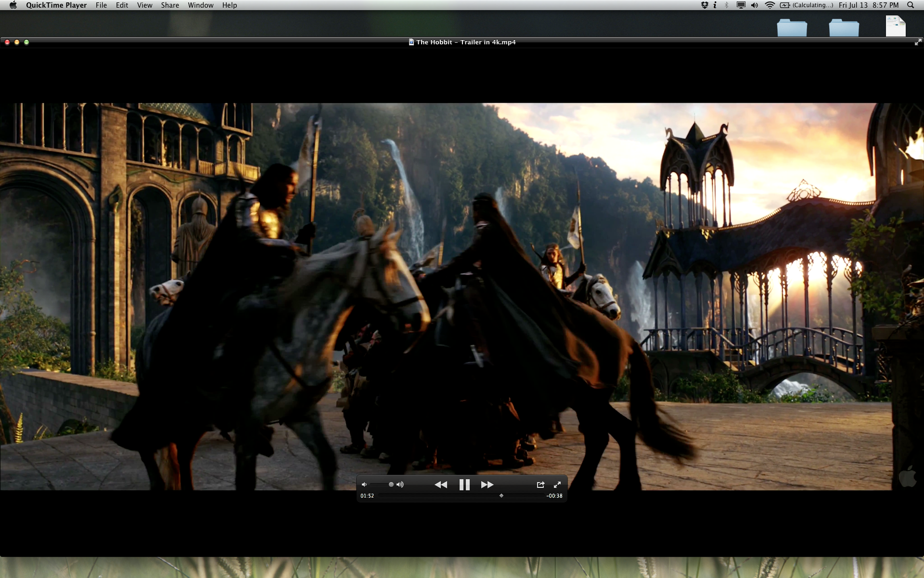Image resolution: width=924 pixels, height=578 pixels.
Task: Expand the View menu
Action: pos(144,5)
